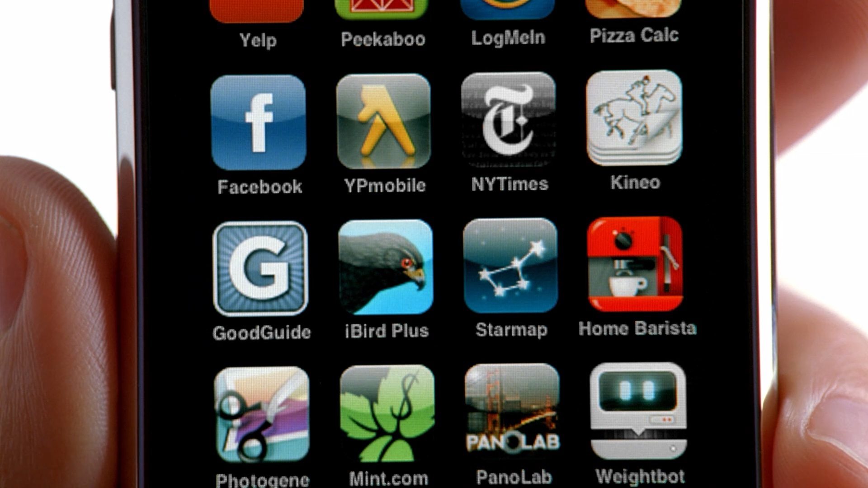Scroll down to see more apps
Viewport: 868px width, 488px height.
click(434, 447)
